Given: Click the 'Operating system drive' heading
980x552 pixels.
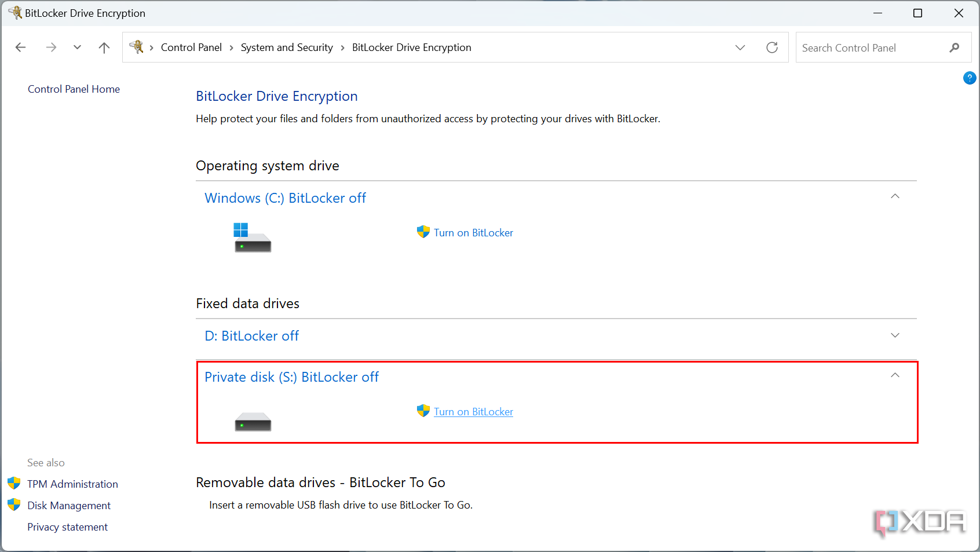Looking at the screenshot, I should coord(268,166).
